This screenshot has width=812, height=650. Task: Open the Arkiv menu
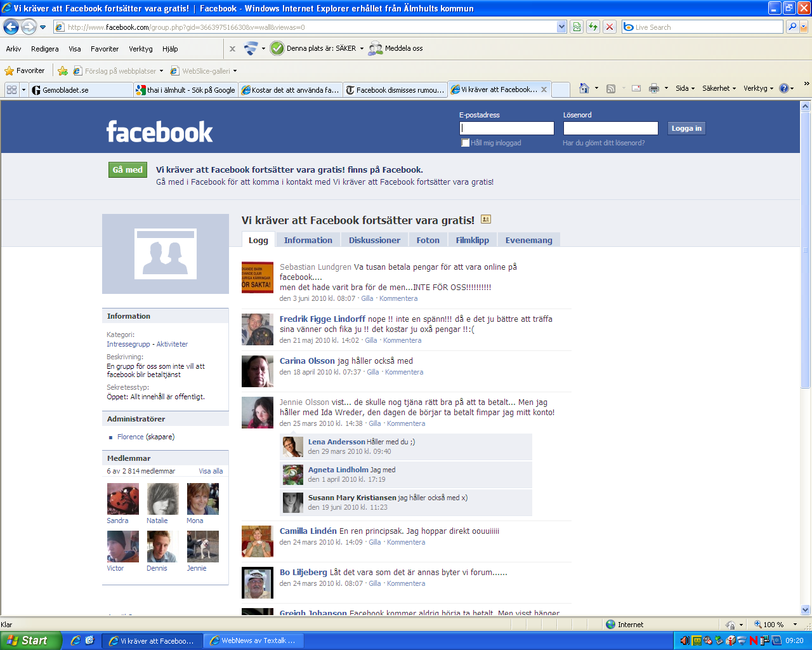[13, 48]
